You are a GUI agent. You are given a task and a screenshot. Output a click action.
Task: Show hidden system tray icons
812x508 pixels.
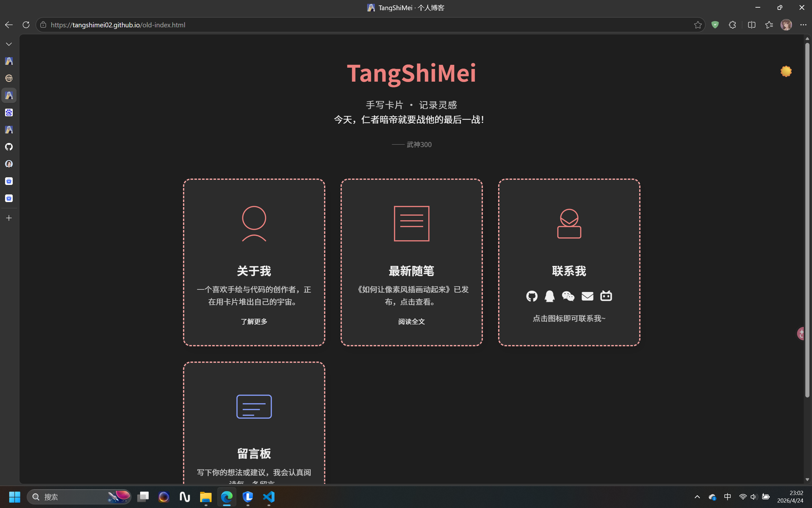697,497
